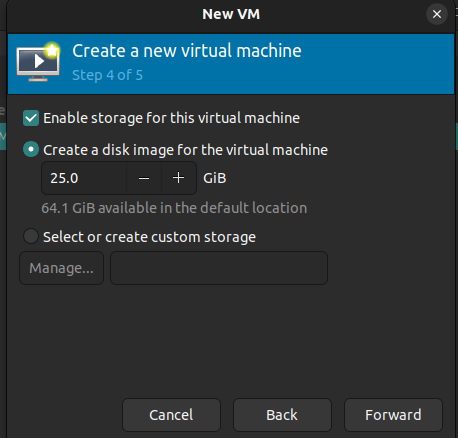Click the 25.0 disk size field
This screenshot has height=438, width=458.
coord(84,178)
